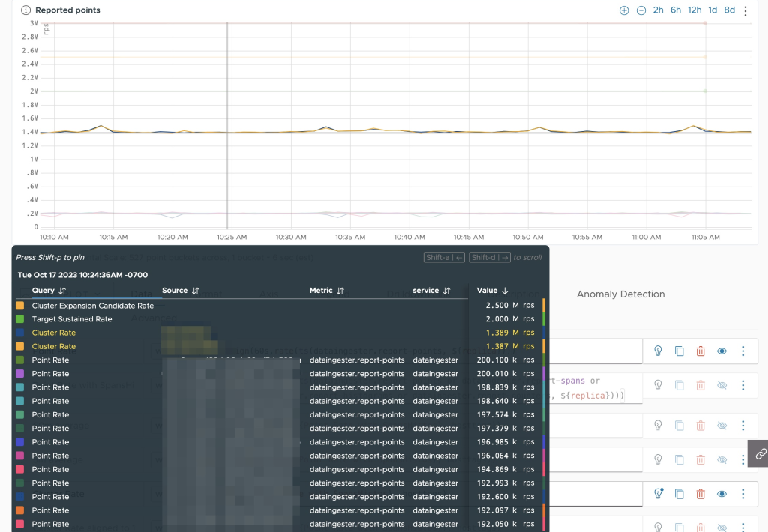Click the lightbulb with notification dot
The height and width of the screenshot is (532, 768).
click(x=658, y=494)
